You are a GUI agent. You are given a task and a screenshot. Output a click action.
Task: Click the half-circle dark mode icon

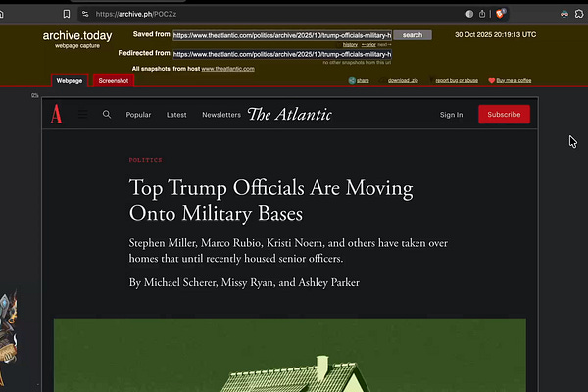(x=469, y=14)
